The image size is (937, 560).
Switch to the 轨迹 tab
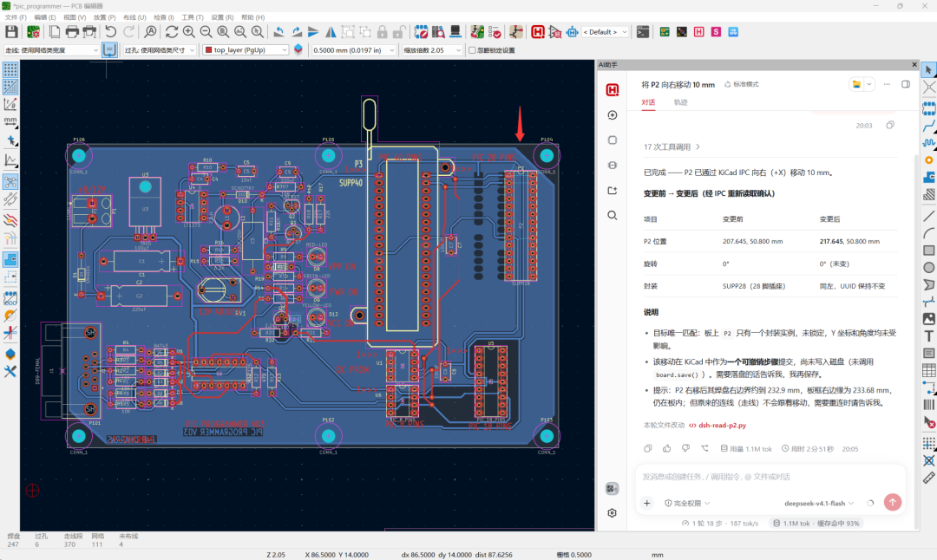[681, 102]
